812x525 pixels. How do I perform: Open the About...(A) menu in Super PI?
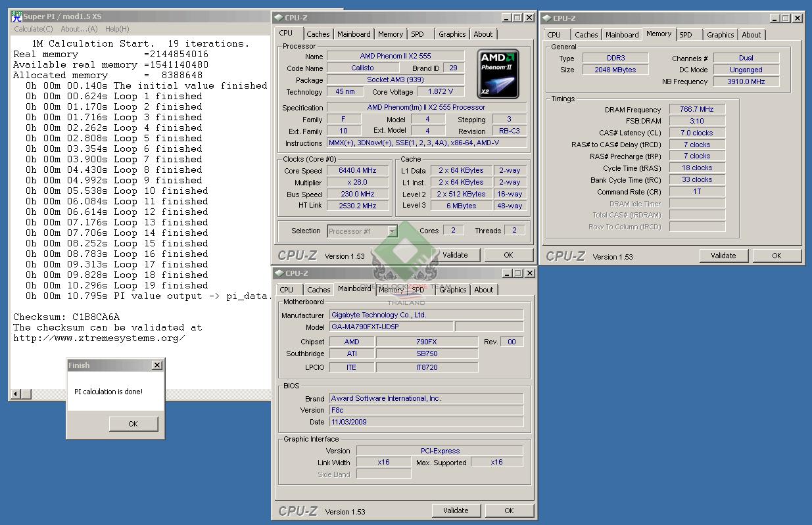79,29
